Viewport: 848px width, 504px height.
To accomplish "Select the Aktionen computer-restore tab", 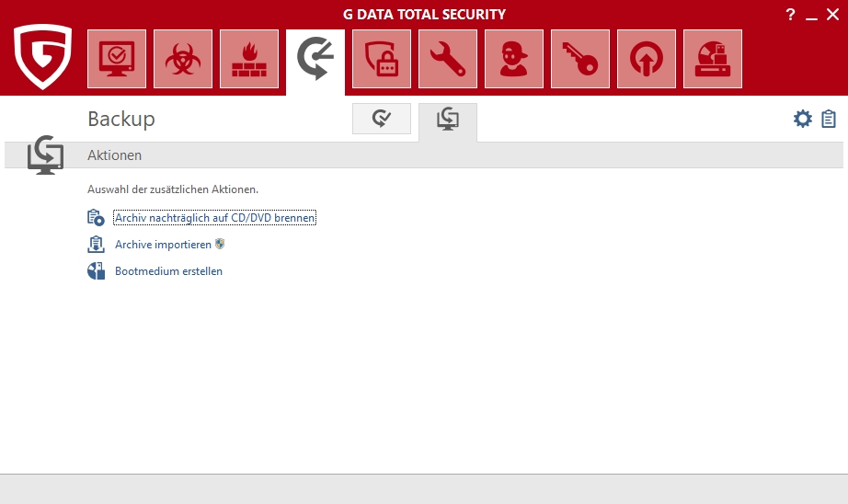I will [448, 122].
